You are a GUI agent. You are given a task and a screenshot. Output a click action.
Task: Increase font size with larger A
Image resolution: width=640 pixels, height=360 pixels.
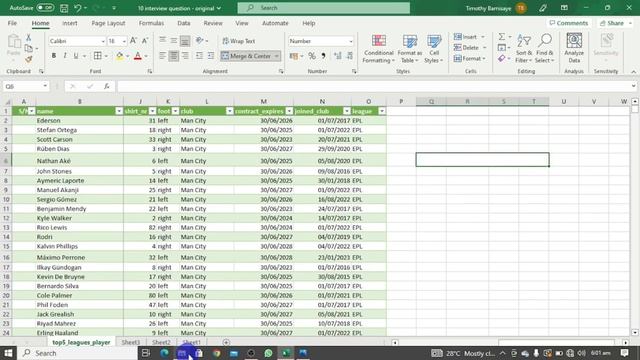(133, 41)
